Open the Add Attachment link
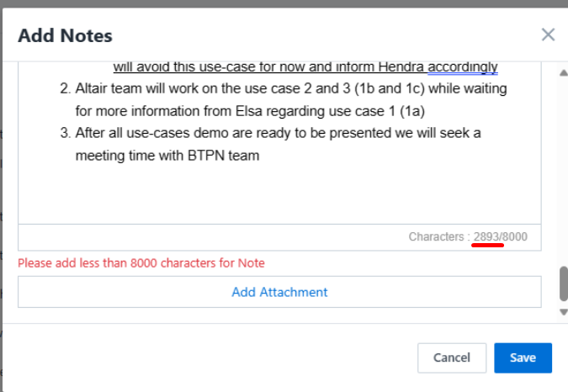568x392 pixels. click(x=279, y=292)
